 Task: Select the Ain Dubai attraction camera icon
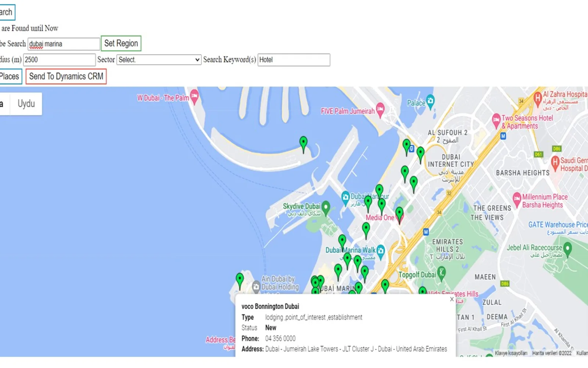point(256,286)
